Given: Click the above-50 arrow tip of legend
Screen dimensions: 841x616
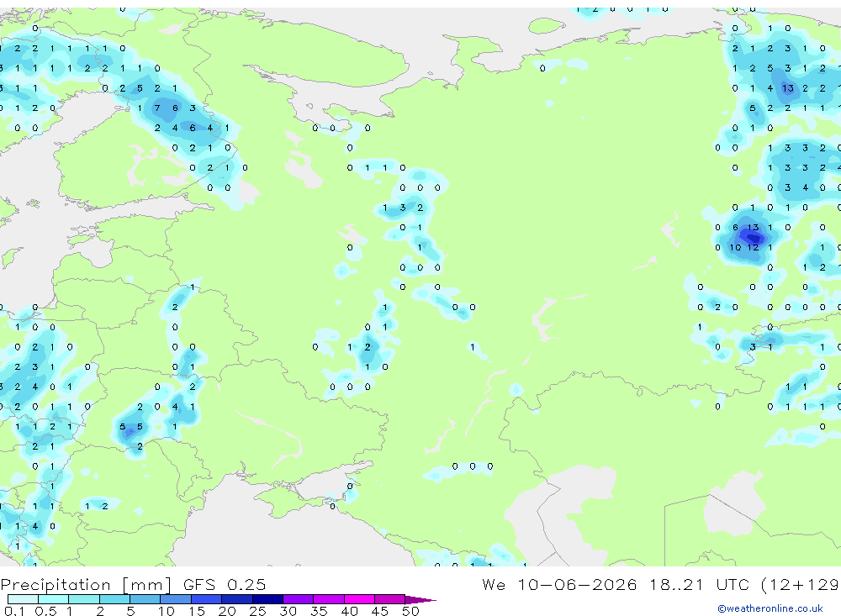Looking at the screenshot, I should coord(420,599).
